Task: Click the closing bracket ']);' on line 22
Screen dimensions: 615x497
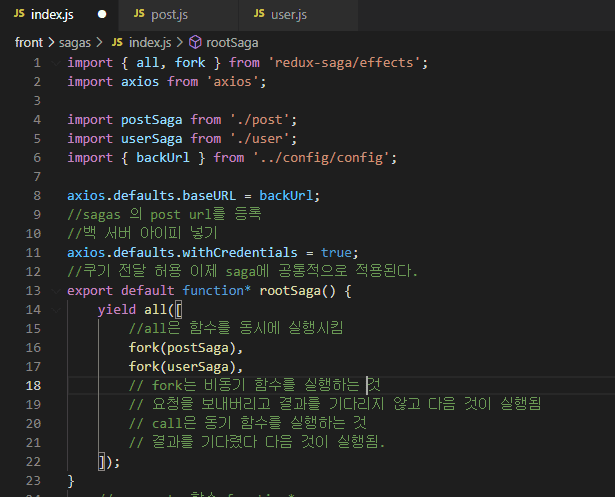Action: coord(109,462)
